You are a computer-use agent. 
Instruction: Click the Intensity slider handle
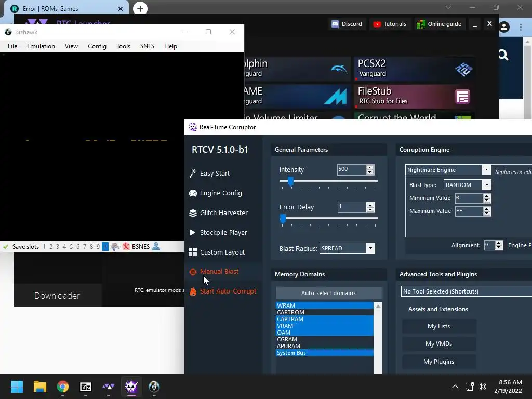[x=290, y=181]
